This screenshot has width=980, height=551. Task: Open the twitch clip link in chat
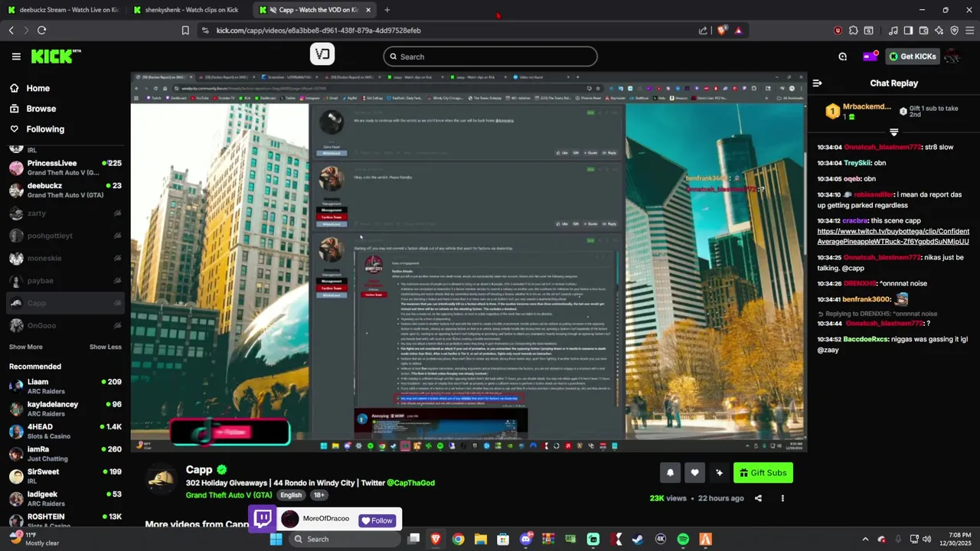point(893,236)
